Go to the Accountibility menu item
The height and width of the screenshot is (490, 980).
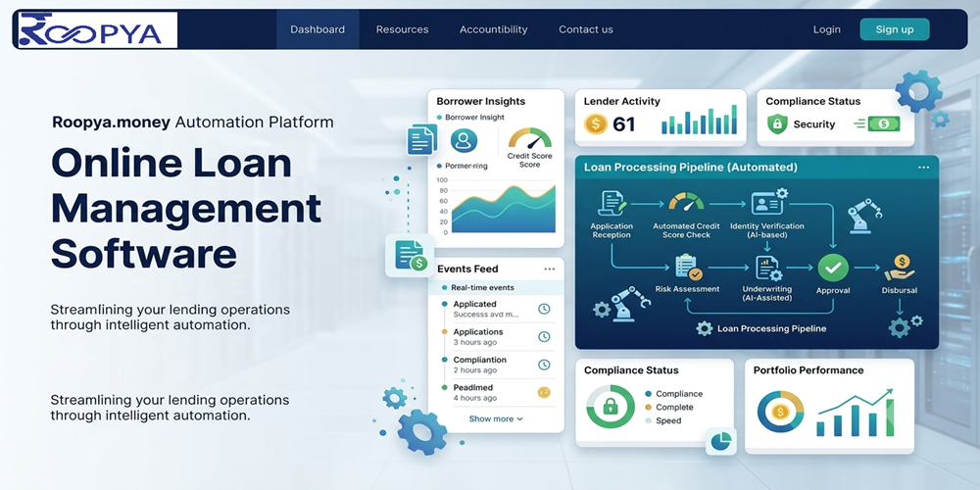click(493, 29)
